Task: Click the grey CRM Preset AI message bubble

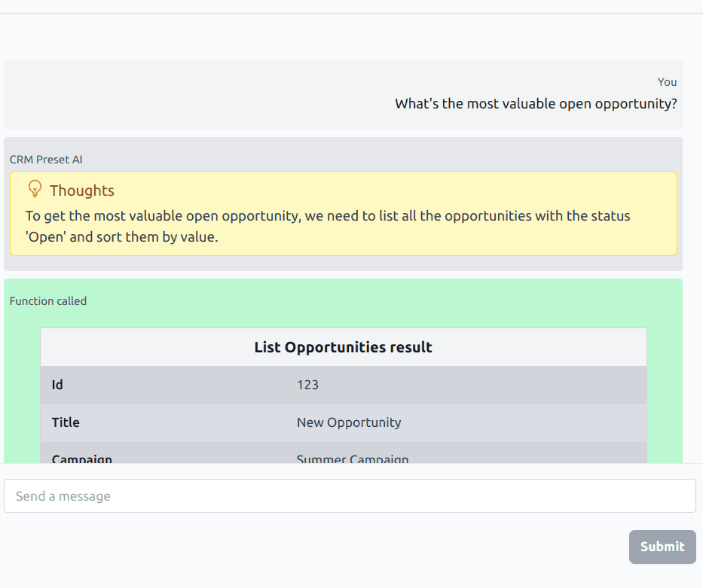Action: coord(344,264)
